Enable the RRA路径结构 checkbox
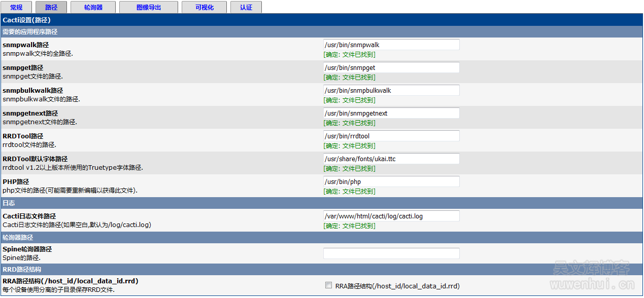This screenshot has height=298, width=644. point(328,285)
